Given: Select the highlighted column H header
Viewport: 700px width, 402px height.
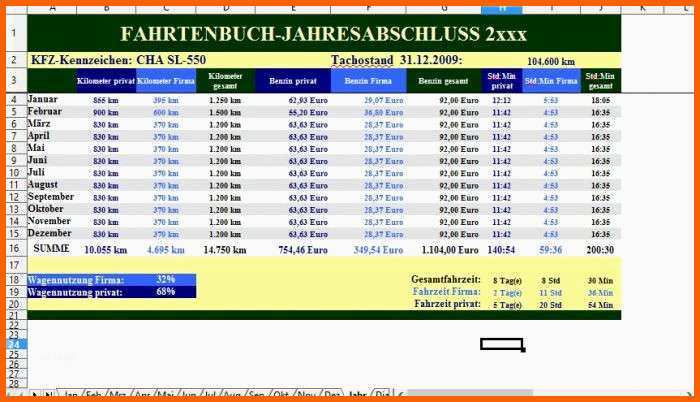Looking at the screenshot, I should pyautogui.click(x=501, y=9).
